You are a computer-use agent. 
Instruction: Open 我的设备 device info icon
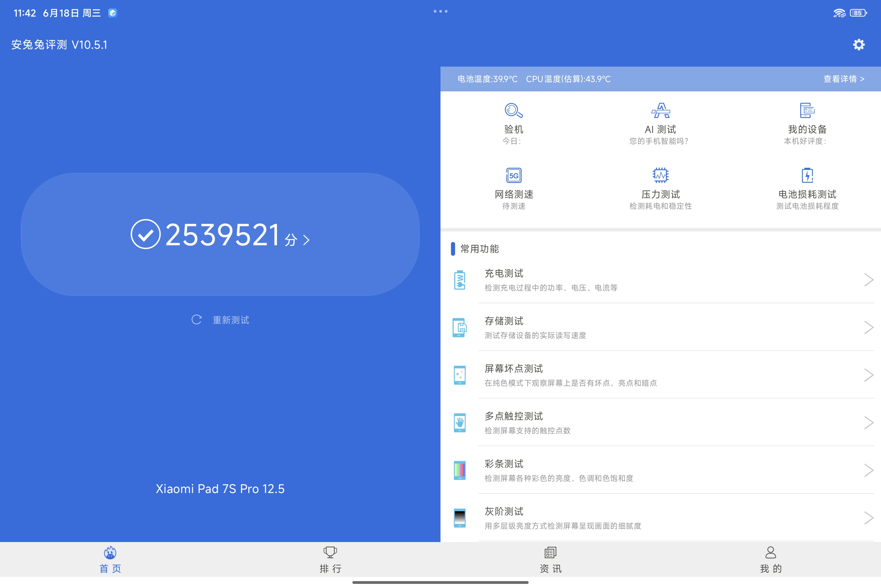coord(807,110)
